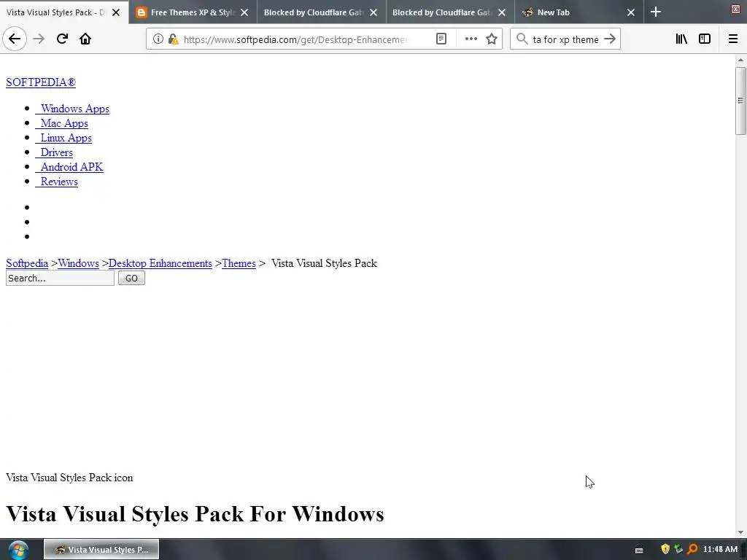This screenshot has width=747, height=560.
Task: Toggle Reader View in the address bar
Action: pos(441,39)
